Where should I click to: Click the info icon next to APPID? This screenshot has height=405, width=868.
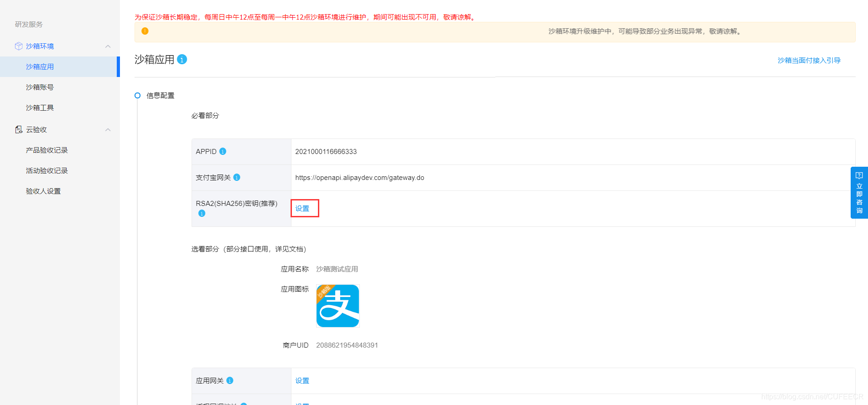(223, 151)
